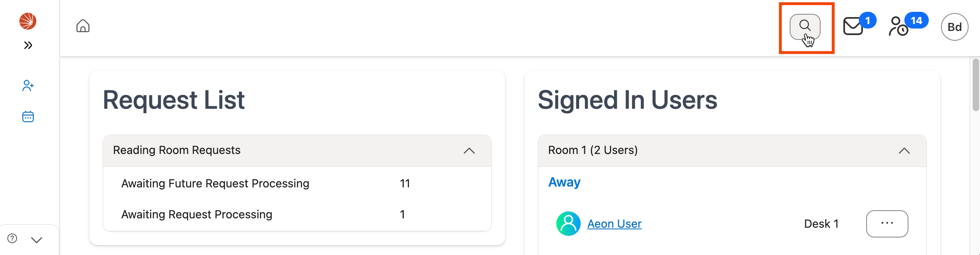Viewport: 980px width, 255px height.
Task: Open the Bd profile account menu
Action: click(x=954, y=27)
